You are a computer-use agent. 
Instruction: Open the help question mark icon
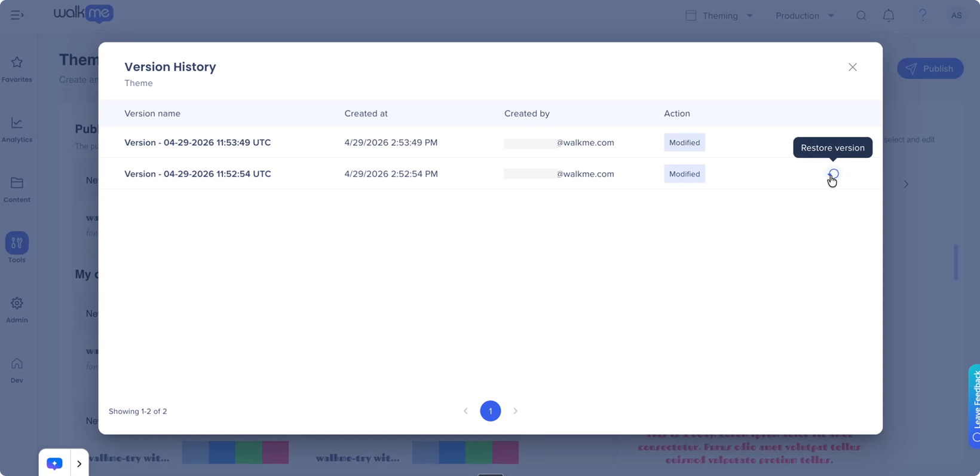pos(923,15)
